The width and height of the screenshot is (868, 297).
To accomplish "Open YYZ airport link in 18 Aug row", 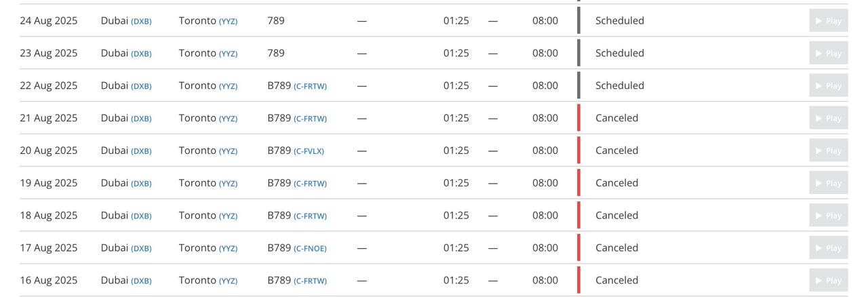I will point(228,216).
